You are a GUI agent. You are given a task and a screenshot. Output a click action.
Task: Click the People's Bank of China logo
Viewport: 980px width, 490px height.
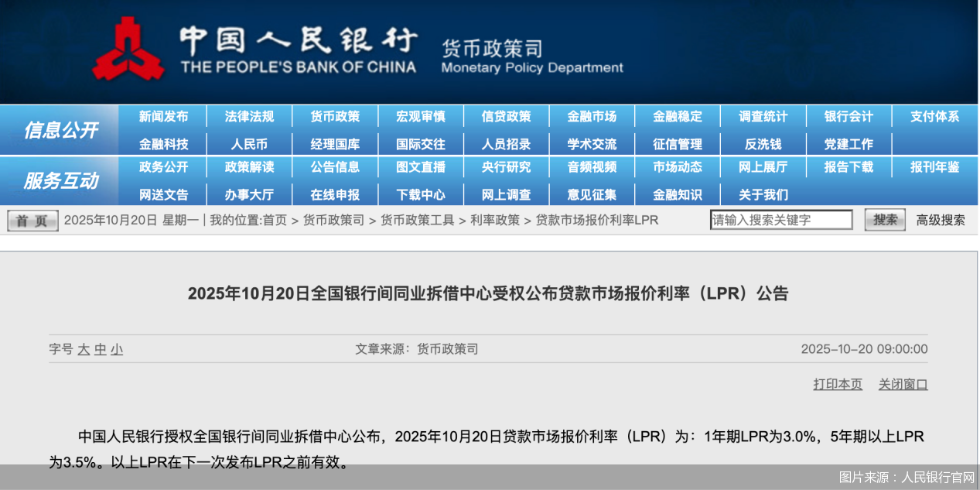coord(128,50)
